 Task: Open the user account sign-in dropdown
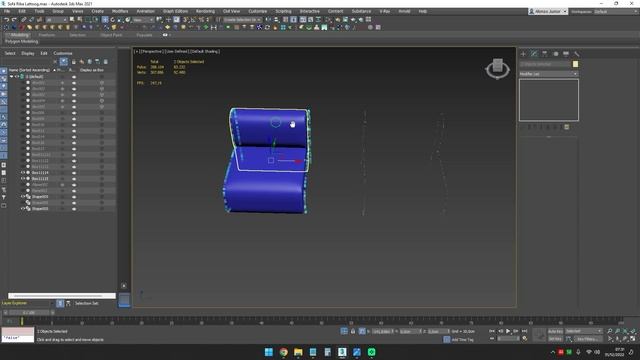(x=548, y=11)
